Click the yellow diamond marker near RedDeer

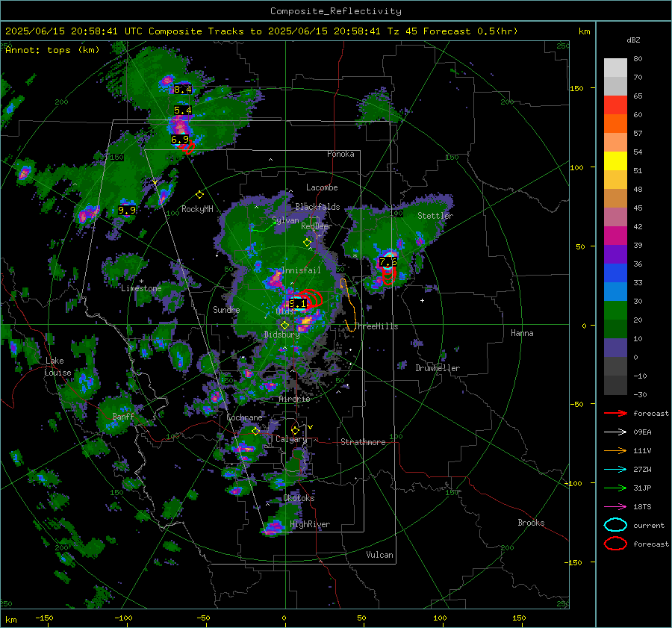click(x=307, y=243)
